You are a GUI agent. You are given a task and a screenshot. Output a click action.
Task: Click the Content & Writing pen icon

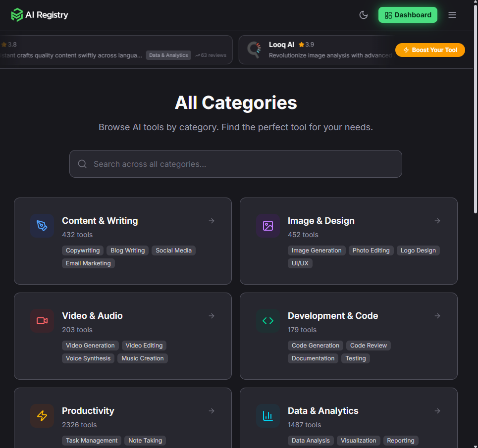click(42, 226)
